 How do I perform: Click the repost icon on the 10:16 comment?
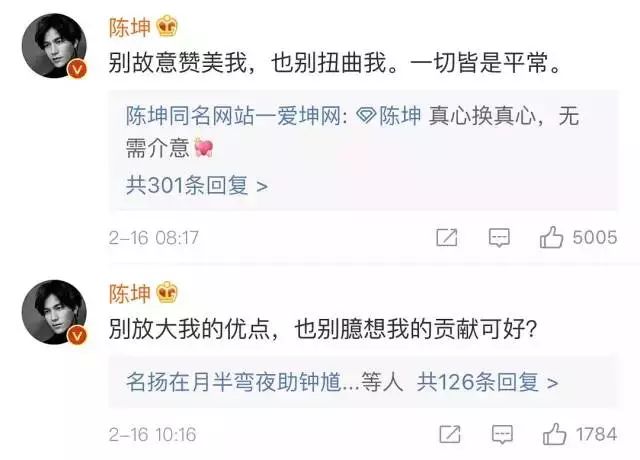[449, 434]
